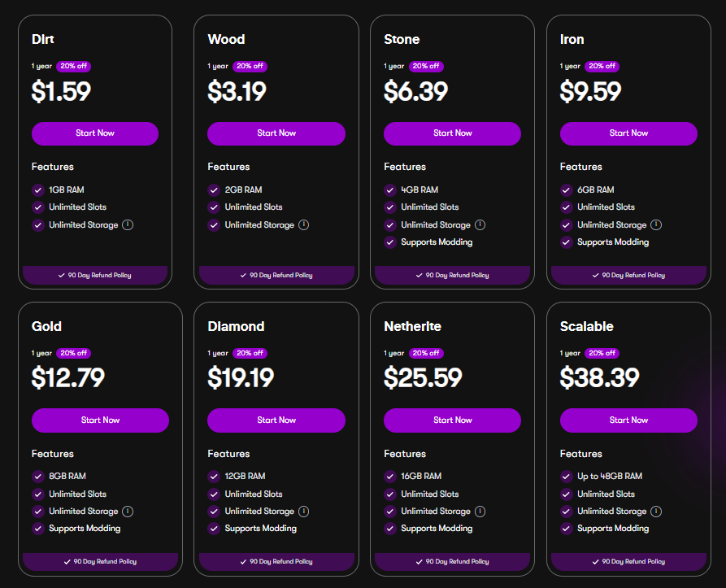Start the Wood plan with Start Now

276,133
